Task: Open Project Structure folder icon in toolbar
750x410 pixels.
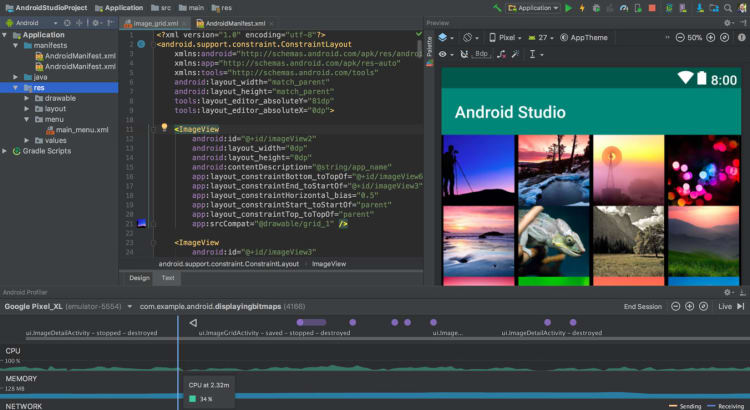Action: (x=714, y=8)
